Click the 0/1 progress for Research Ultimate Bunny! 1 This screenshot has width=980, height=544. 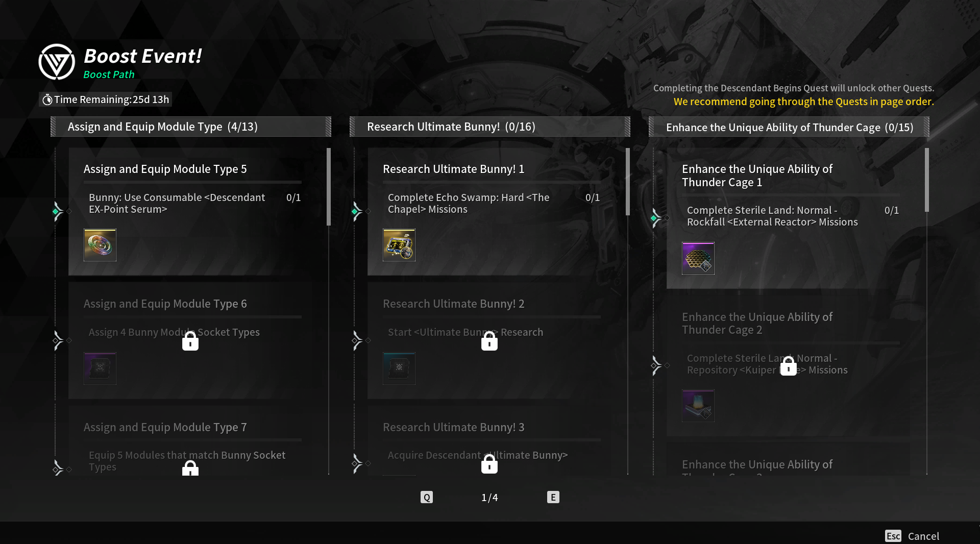click(593, 197)
